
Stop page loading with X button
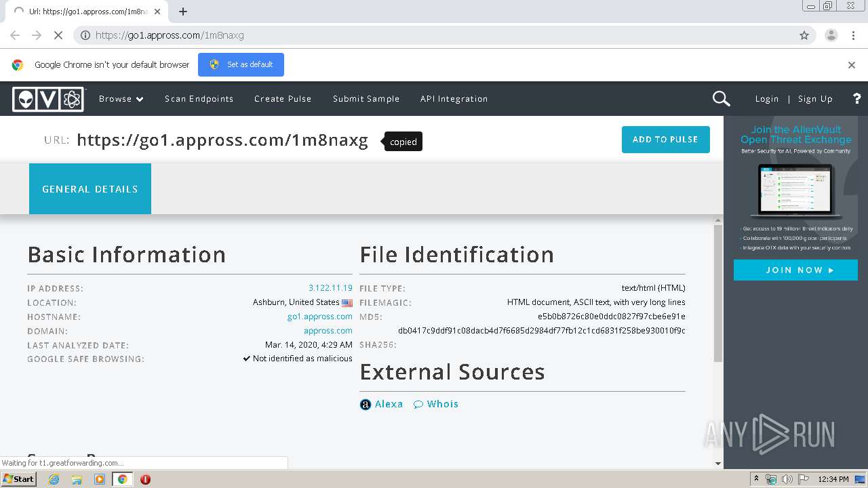point(58,35)
